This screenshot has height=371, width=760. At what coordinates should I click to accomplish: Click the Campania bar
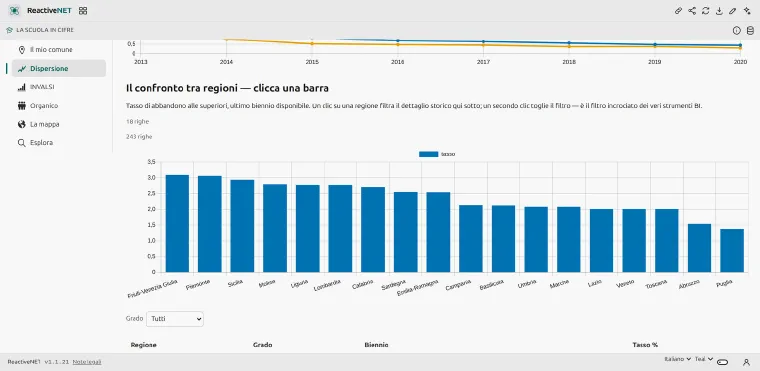point(471,239)
